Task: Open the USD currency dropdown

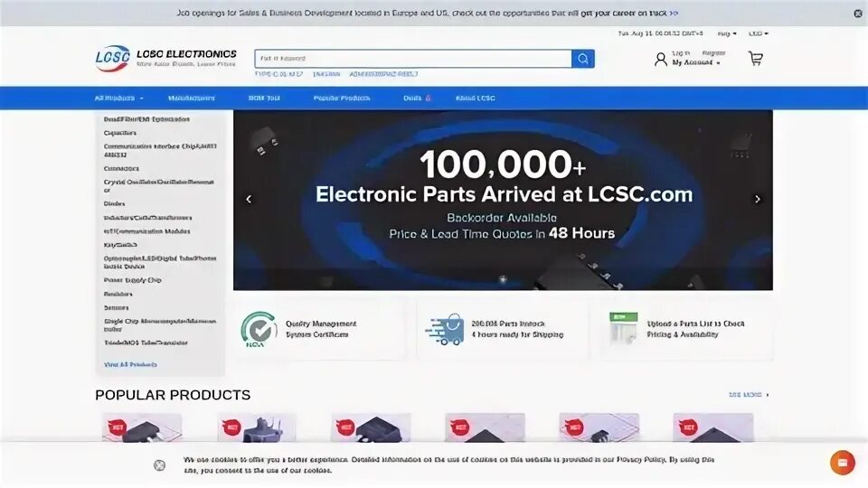Action: pos(759,33)
